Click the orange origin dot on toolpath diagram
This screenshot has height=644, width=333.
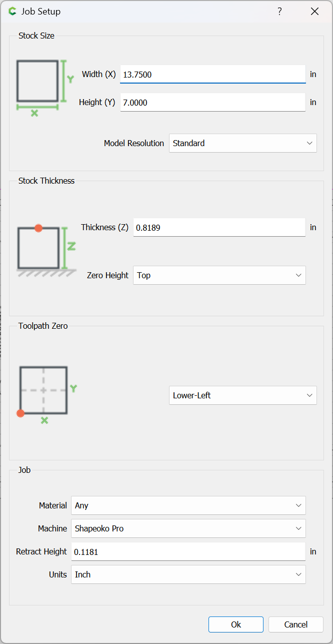[x=20, y=413]
